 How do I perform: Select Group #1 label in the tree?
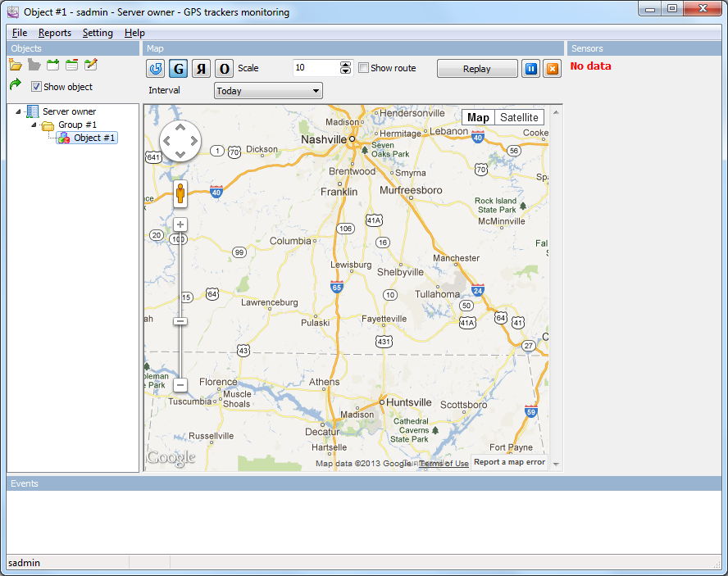78,125
